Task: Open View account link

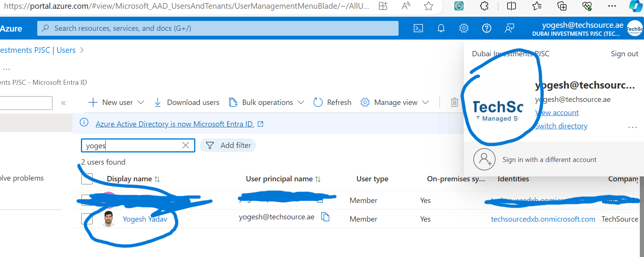Action: (557, 113)
